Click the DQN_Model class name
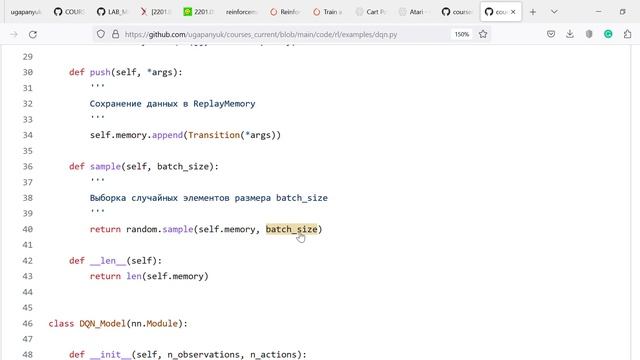Screen dimensions: 640x360 coord(102,324)
